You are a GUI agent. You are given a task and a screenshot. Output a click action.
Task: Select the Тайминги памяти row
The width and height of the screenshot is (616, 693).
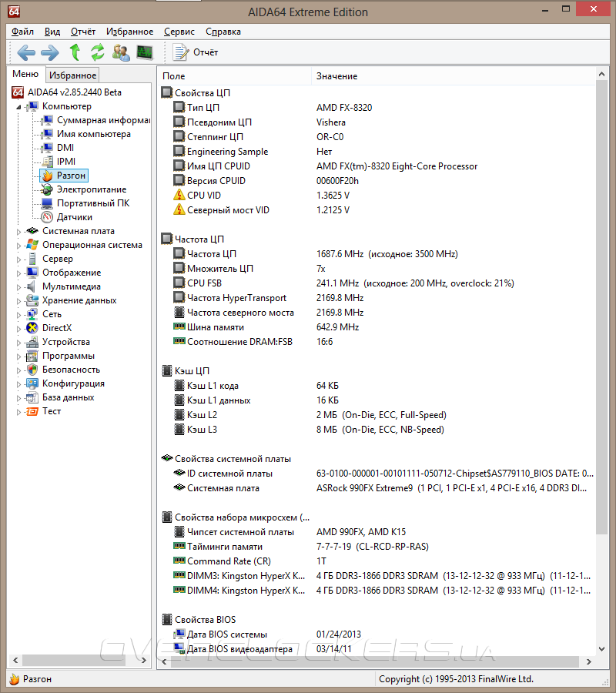click(x=376, y=546)
